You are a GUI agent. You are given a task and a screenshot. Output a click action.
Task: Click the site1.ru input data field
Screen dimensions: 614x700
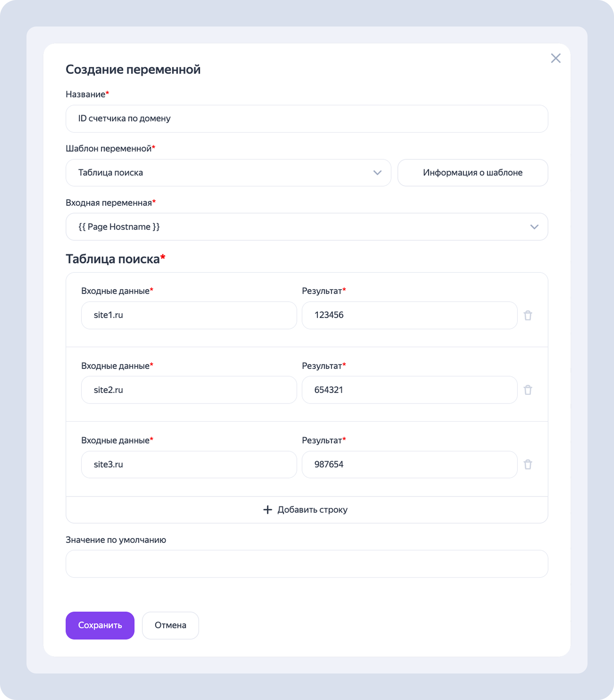coord(189,315)
